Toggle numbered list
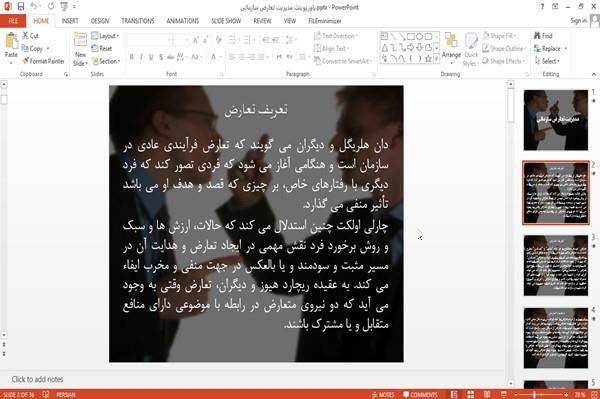Screen dimensions: 600x399 pos(248,40)
